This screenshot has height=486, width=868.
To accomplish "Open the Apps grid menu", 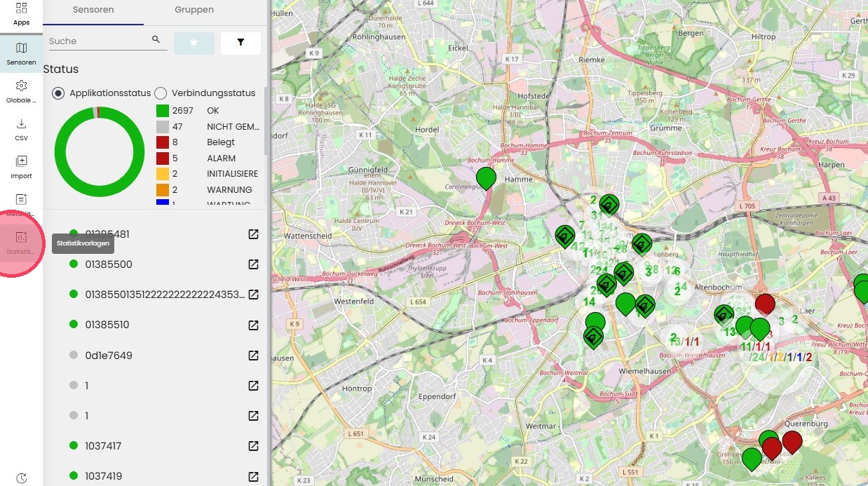I will coord(21,9).
